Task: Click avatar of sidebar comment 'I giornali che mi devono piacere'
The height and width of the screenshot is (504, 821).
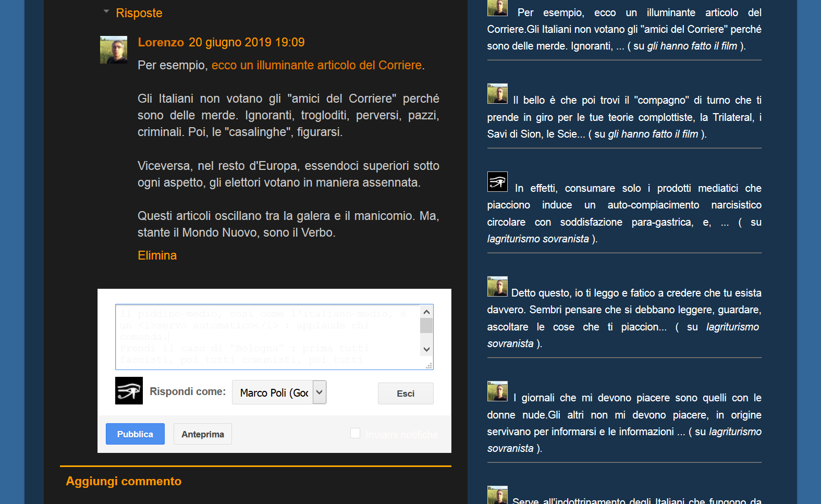Action: (x=497, y=391)
